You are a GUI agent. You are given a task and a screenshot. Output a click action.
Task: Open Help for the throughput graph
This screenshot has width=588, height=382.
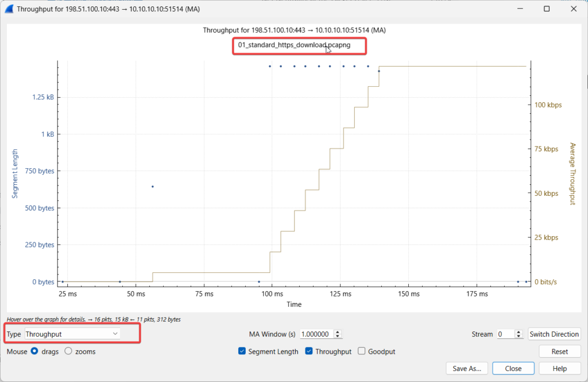[x=559, y=369]
